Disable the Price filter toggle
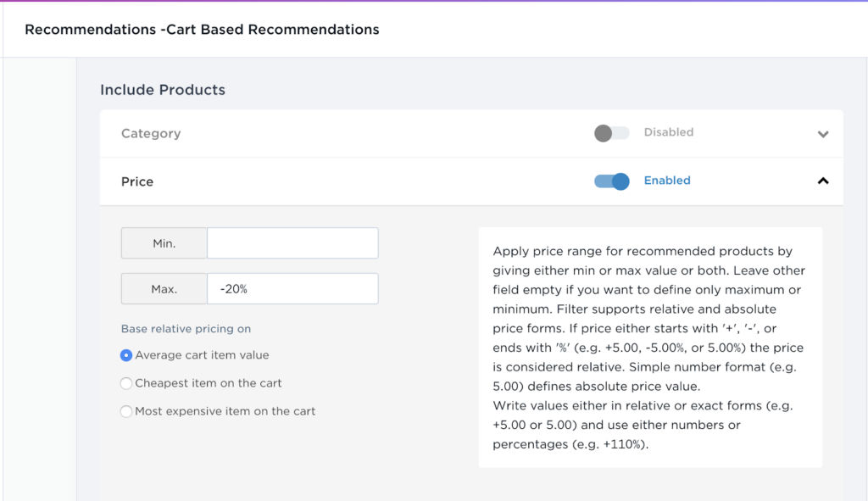 [x=611, y=181]
